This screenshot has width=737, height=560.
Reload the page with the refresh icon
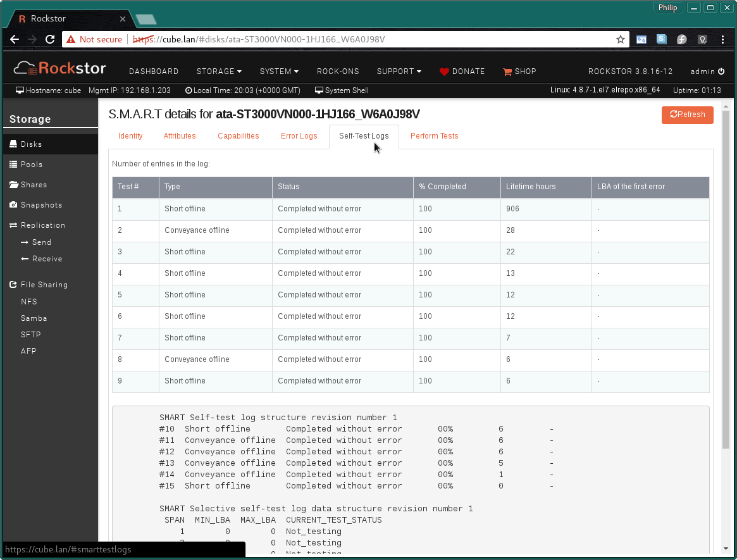[x=50, y=39]
